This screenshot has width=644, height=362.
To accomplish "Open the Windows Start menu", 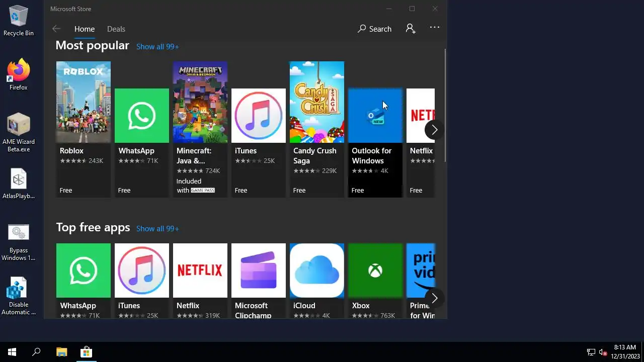I will click(12, 352).
